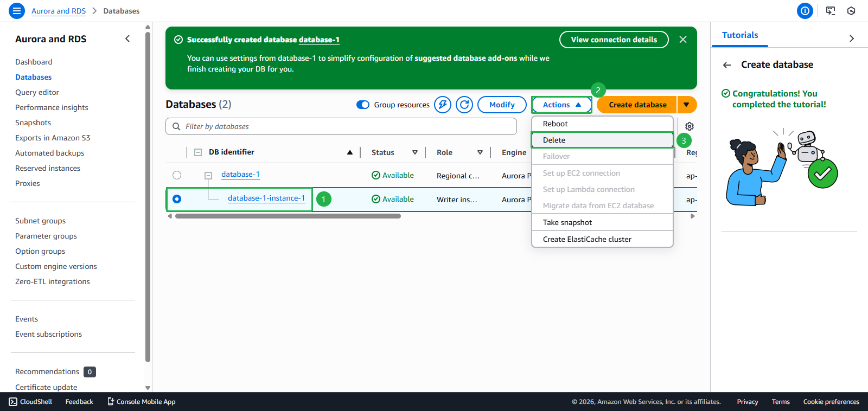Image resolution: width=868 pixels, height=411 pixels.
Task: Click back arrow beside Create database
Action: pos(727,65)
